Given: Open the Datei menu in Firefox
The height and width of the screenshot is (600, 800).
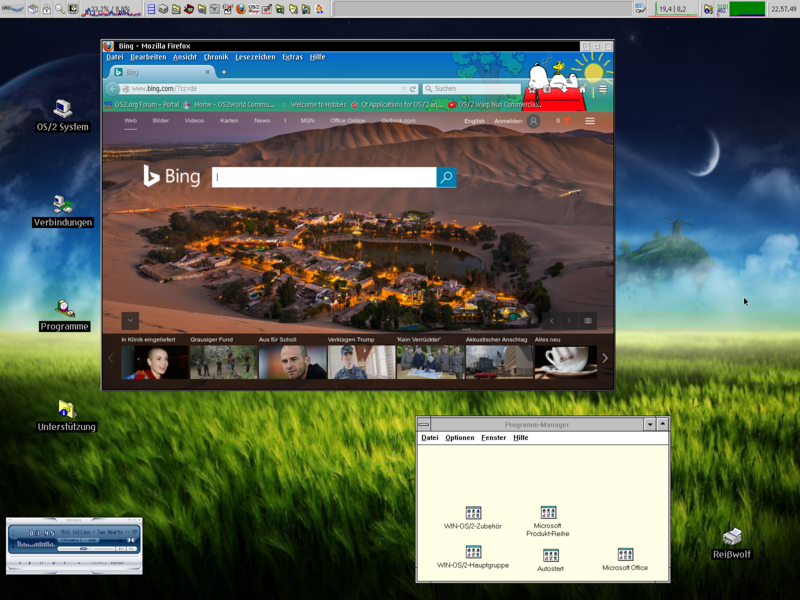Looking at the screenshot, I should tap(115, 57).
